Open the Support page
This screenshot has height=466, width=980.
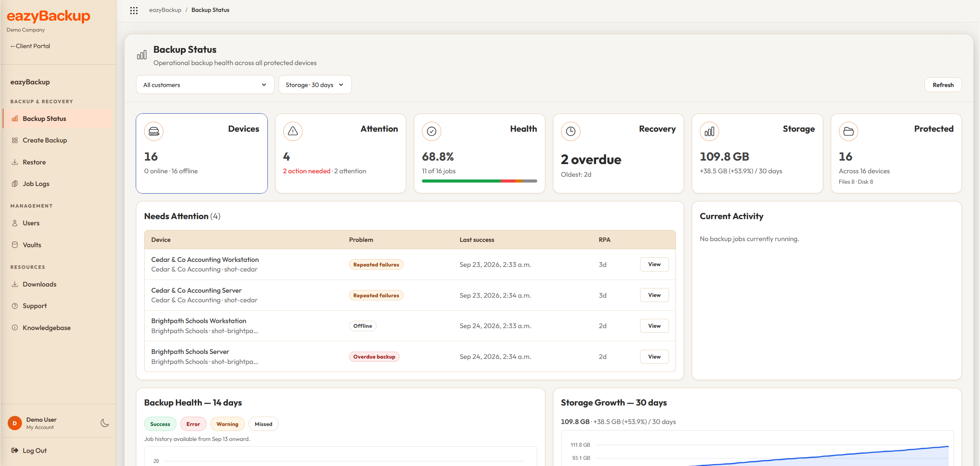tap(57, 306)
